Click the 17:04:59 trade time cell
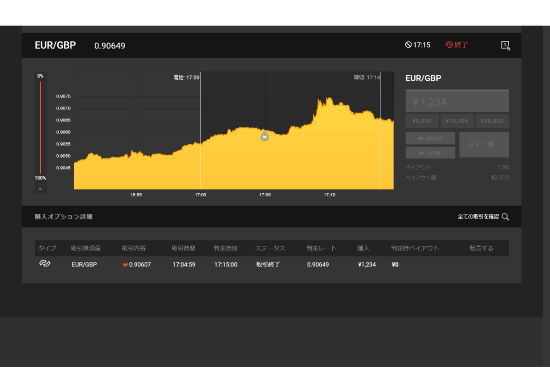The width and height of the screenshot is (550, 392). click(184, 265)
